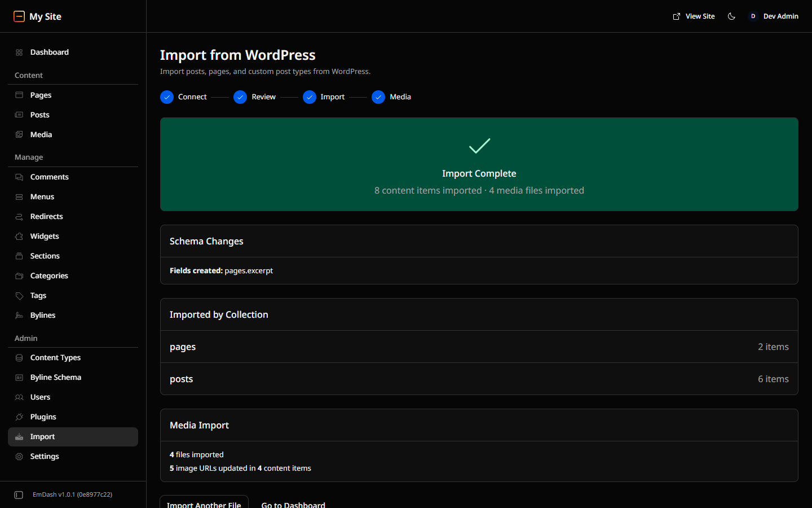This screenshot has height=508, width=812.
Task: Open the Dashboard grid icon
Action: pos(19,52)
